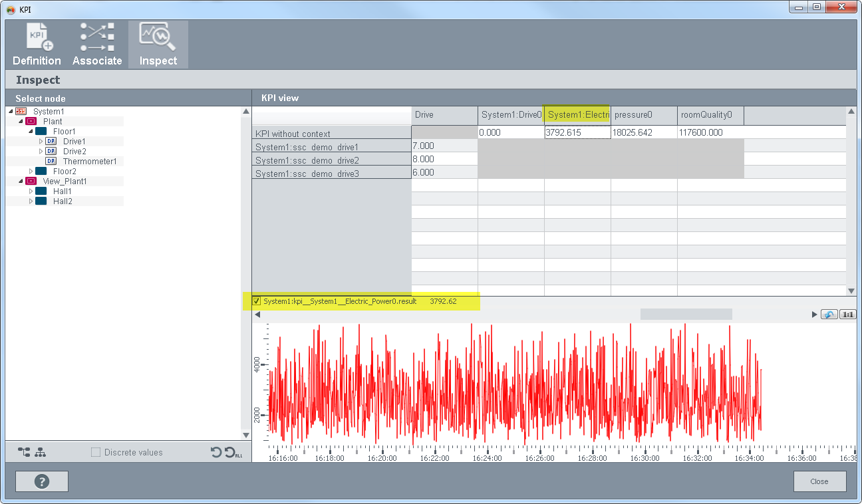The image size is (862, 504).
Task: Click the reset arrow icon
Action: tap(215, 453)
